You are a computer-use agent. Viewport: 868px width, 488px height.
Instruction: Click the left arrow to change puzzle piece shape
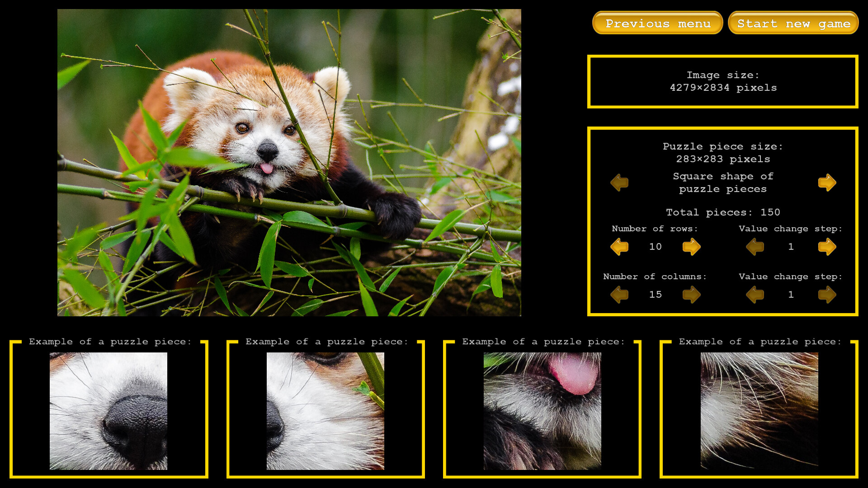(619, 182)
